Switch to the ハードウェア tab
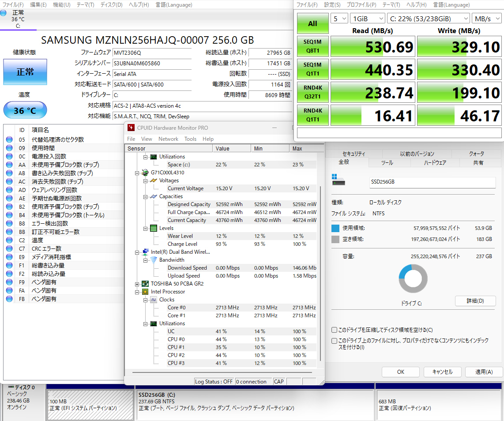The height and width of the screenshot is (421, 504). click(435, 162)
